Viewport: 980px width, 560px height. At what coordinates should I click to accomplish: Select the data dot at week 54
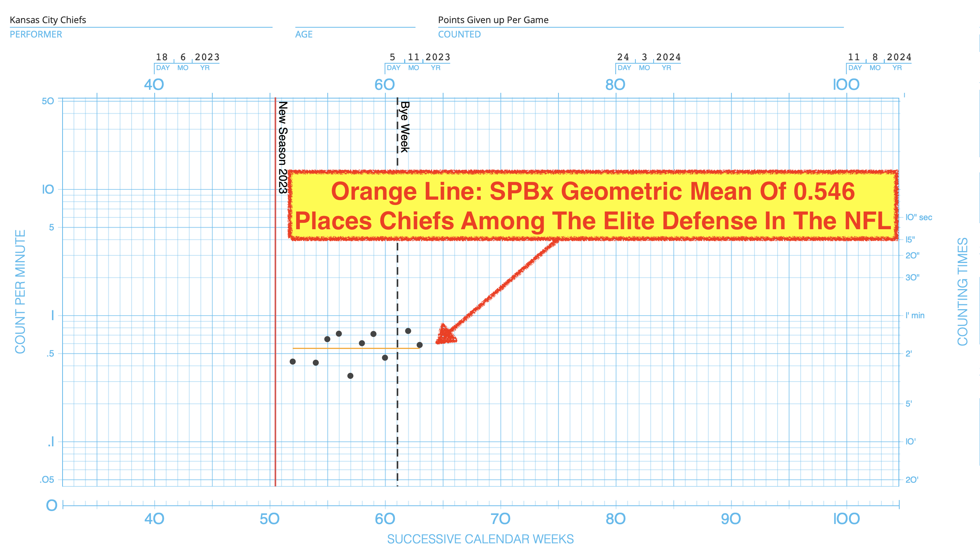316,363
